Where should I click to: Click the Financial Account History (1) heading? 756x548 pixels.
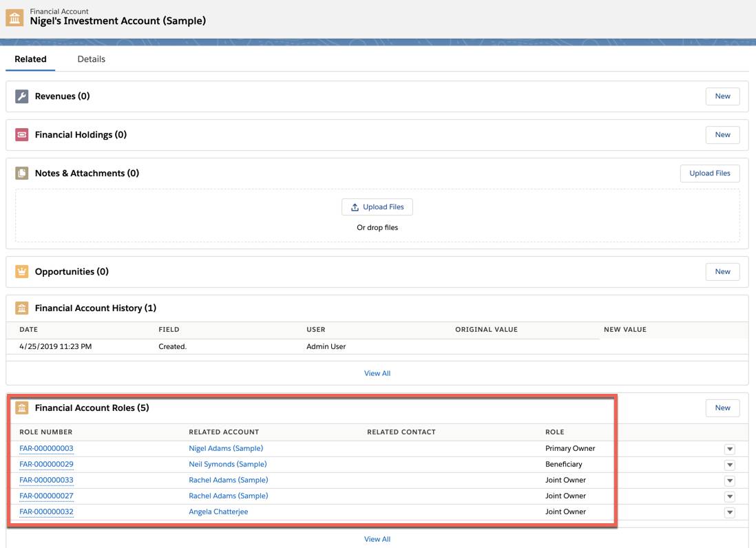click(96, 308)
